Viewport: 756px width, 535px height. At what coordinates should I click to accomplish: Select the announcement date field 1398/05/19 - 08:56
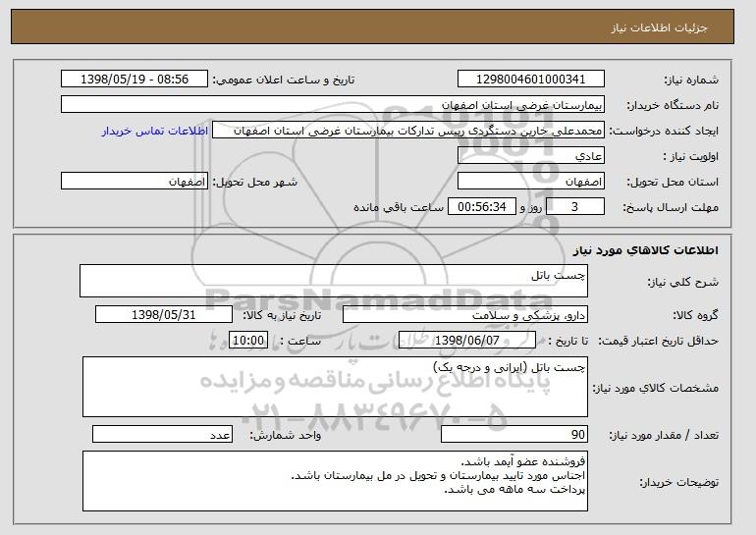[135, 80]
